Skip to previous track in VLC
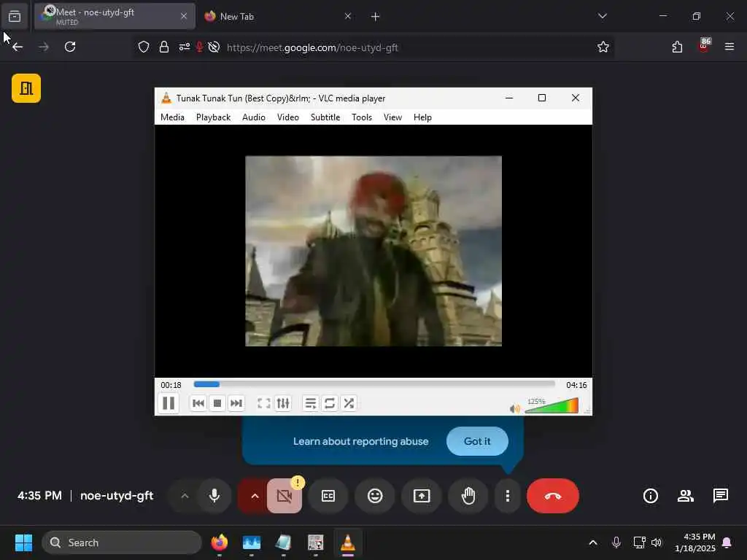Screen dimensions: 747x560 click(198, 403)
